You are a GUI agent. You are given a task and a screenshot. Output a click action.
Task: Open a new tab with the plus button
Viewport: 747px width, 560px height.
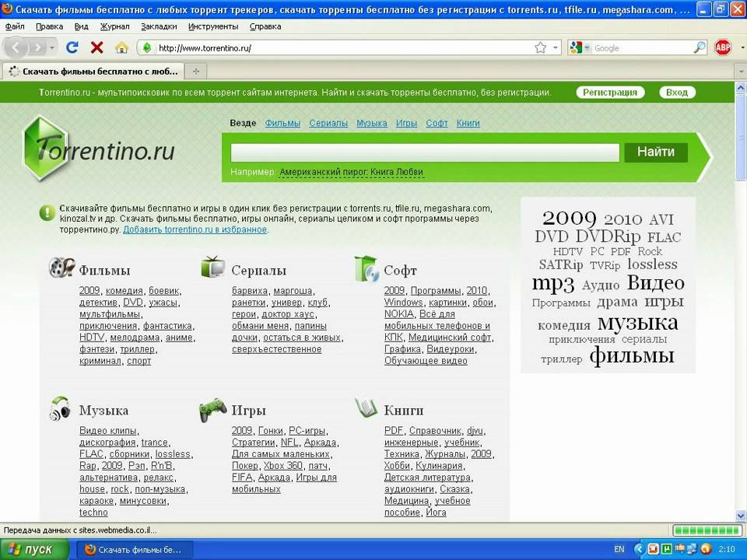pyautogui.click(x=196, y=72)
